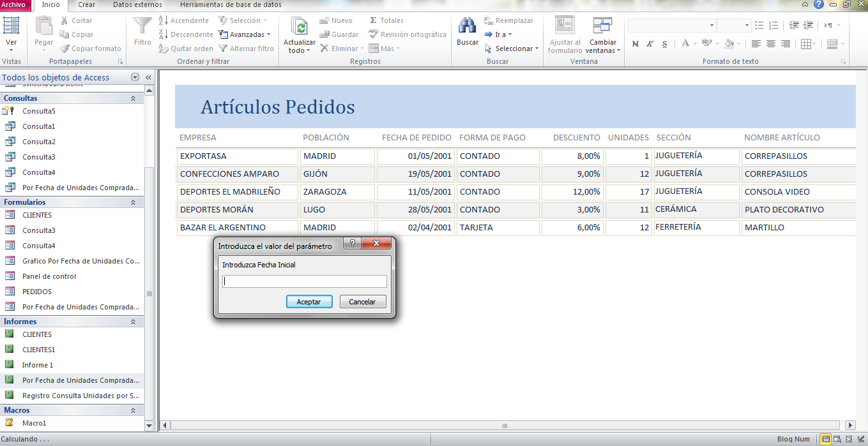This screenshot has width=868, height=446.
Task: Click the Fecha Inicial input field
Action: (305, 281)
